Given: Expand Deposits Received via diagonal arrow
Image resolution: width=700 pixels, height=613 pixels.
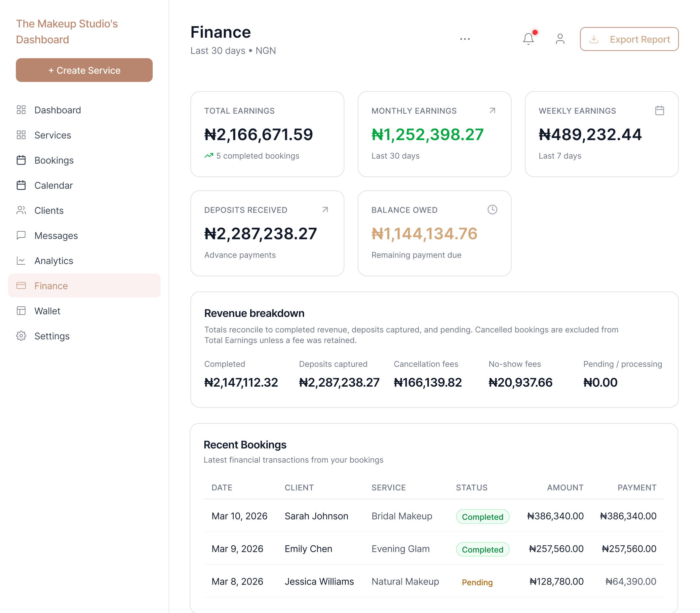Looking at the screenshot, I should [x=325, y=210].
